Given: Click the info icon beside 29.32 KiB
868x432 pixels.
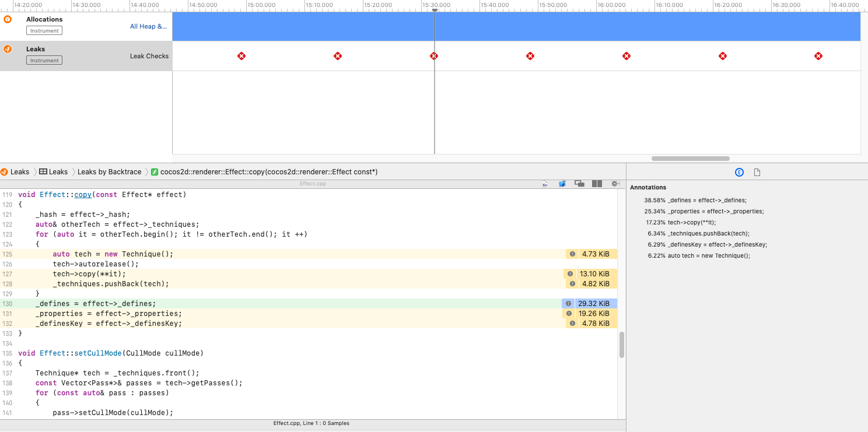Looking at the screenshot, I should (x=568, y=304).
